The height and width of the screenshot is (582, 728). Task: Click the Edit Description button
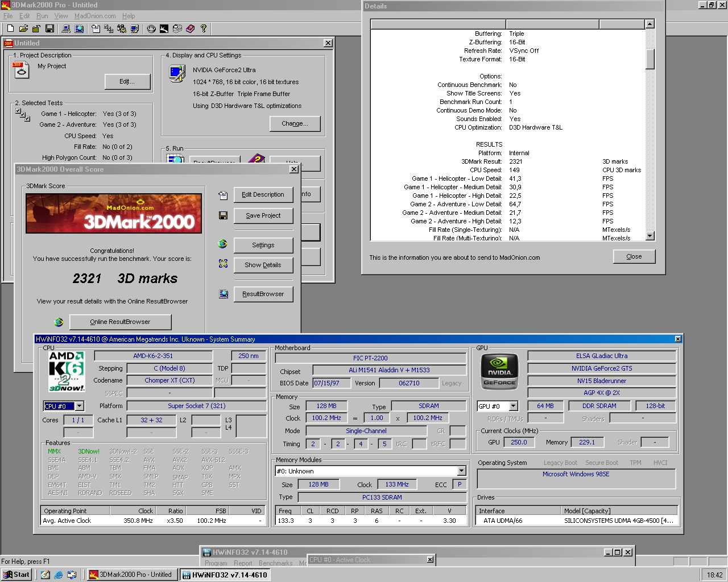click(263, 194)
